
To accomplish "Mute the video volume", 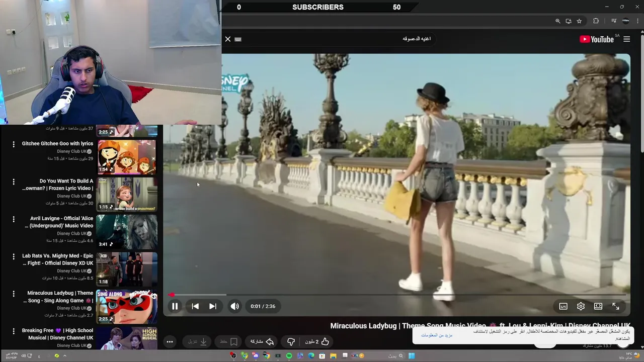I will [x=235, y=306].
